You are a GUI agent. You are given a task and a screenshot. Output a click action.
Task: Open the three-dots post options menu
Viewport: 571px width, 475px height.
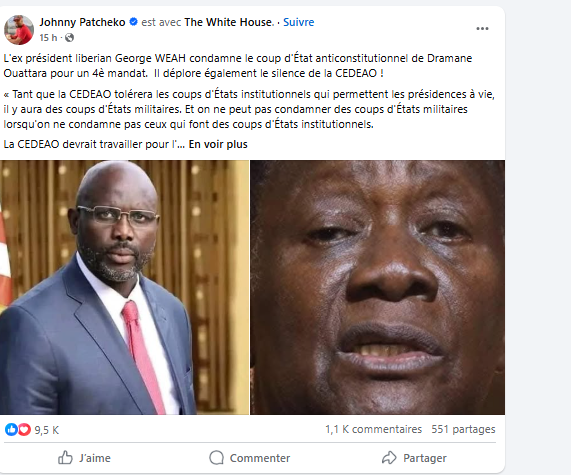482,29
